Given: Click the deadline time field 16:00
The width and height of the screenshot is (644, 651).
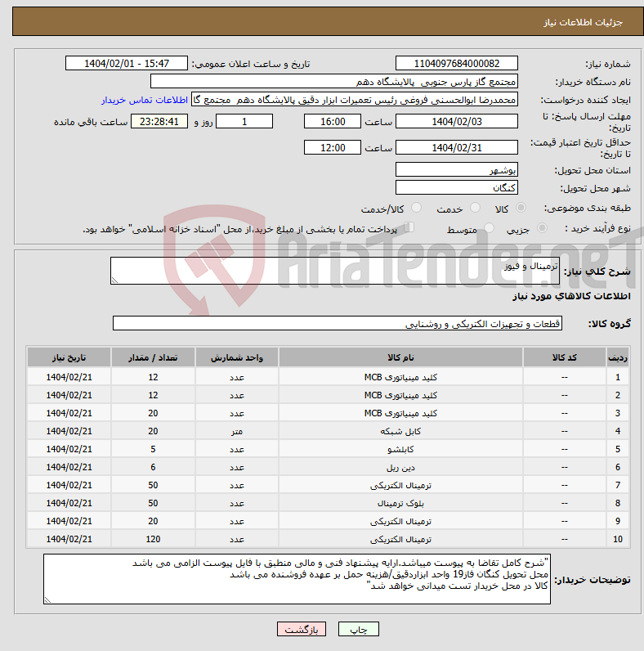Looking at the screenshot, I should pos(333,121).
